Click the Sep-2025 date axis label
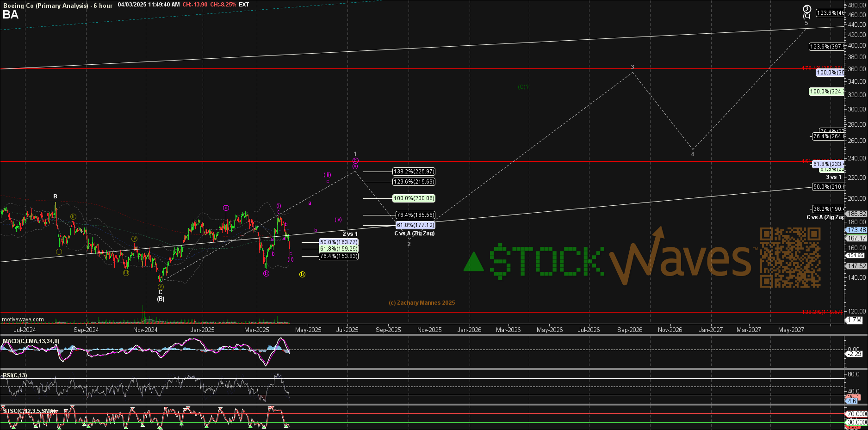The width and height of the screenshot is (868, 430). 388,330
